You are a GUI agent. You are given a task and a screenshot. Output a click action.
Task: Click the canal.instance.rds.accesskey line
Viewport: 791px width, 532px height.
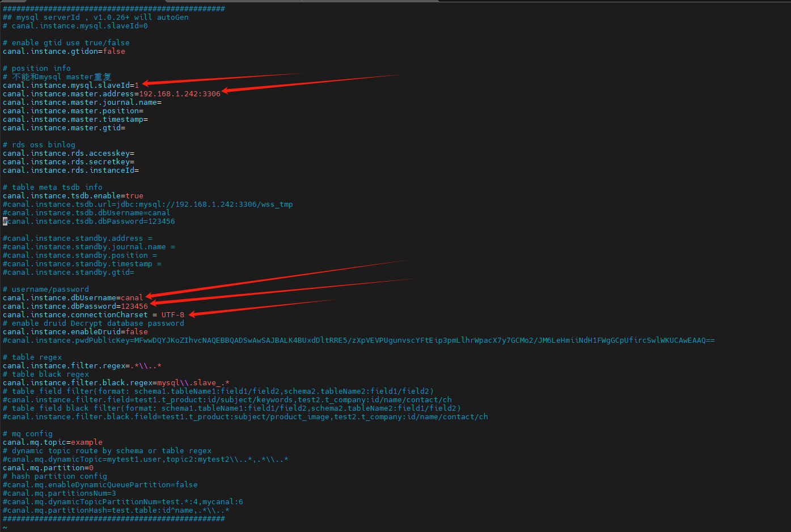68,154
